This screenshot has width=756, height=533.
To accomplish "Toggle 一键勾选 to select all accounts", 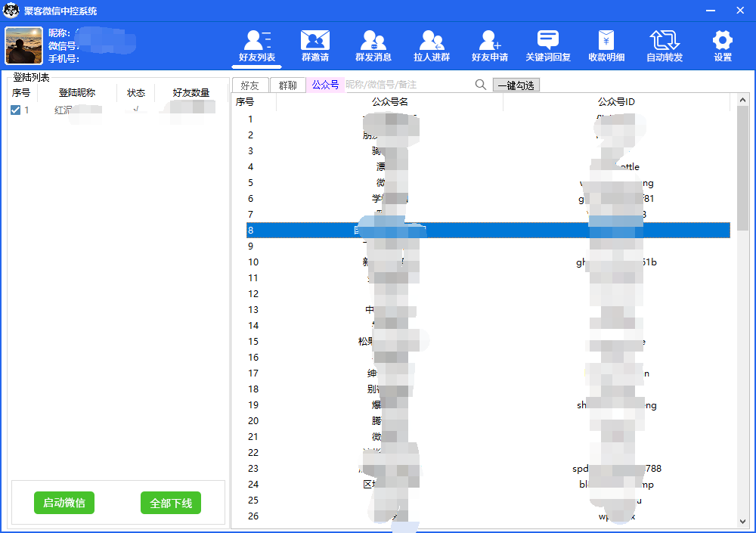I will click(516, 85).
